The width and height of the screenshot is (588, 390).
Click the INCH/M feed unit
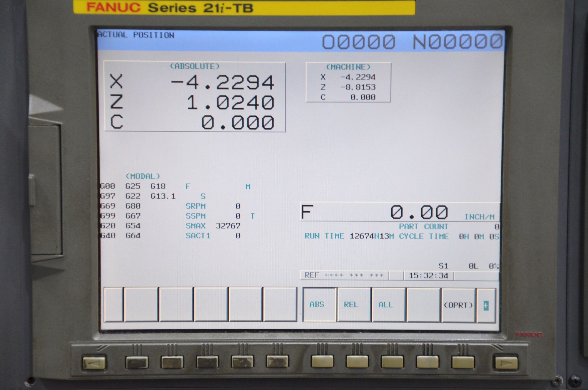click(x=479, y=217)
